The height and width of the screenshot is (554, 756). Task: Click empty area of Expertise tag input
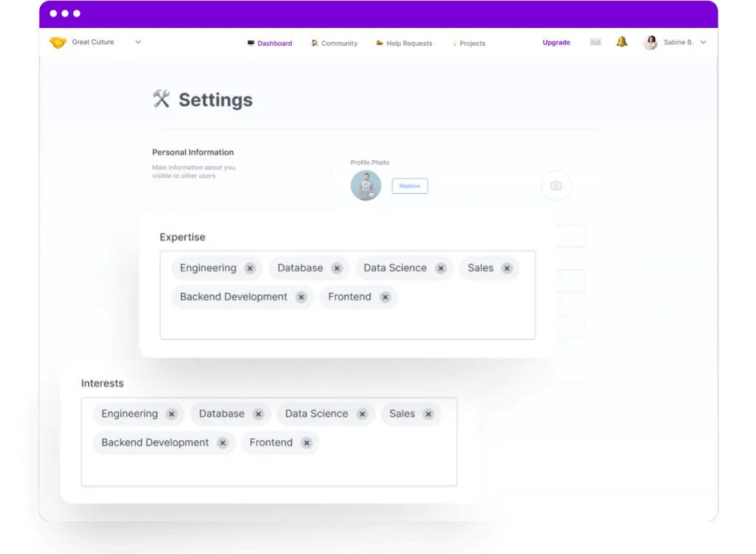pos(348,323)
